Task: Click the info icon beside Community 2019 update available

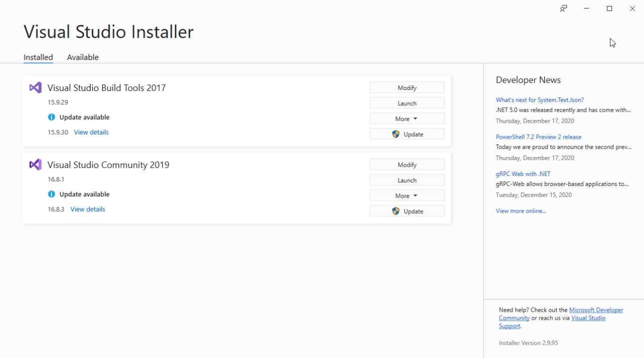Action: click(x=51, y=194)
